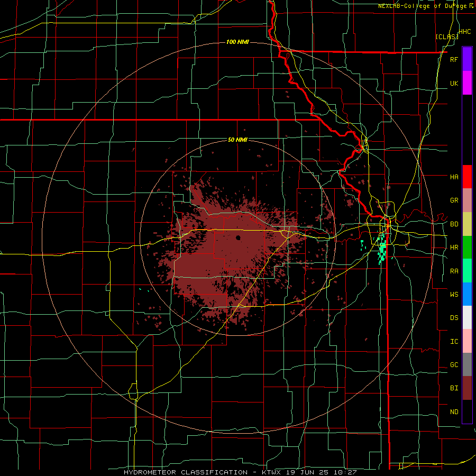
Task: Click the HA legend label
Action: [x=454, y=177]
